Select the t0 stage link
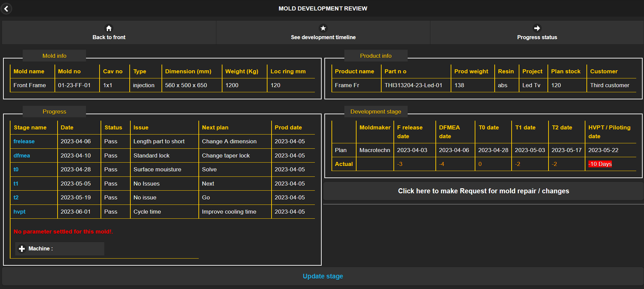 coord(16,169)
